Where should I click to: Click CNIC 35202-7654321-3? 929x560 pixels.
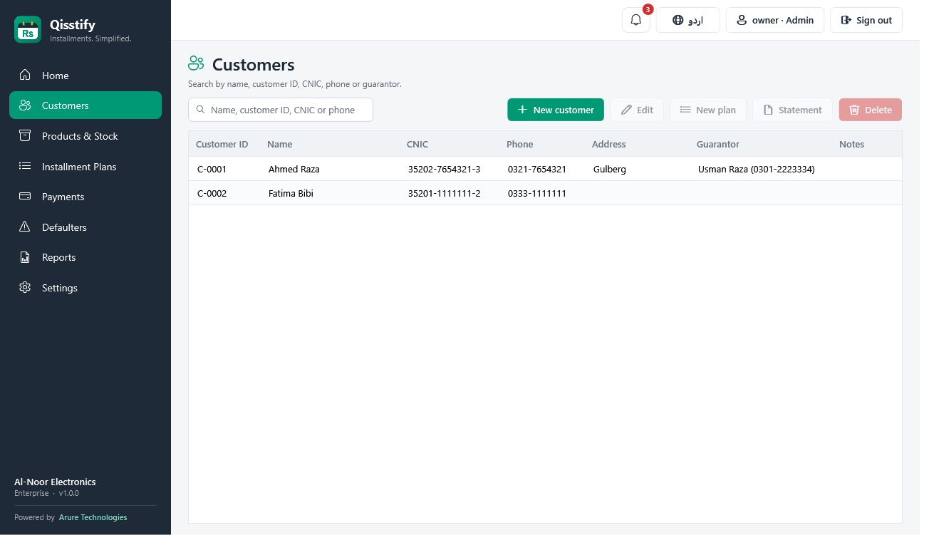coord(444,169)
